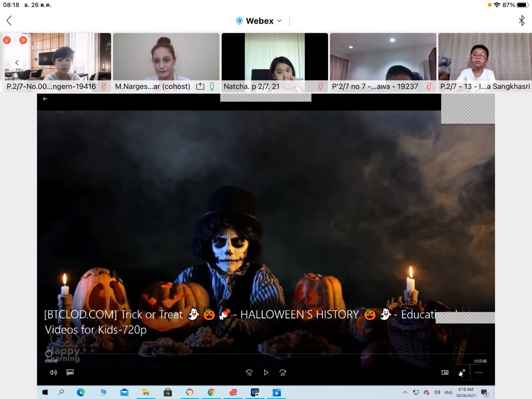Open the Windows Start menu
The image size is (532, 399).
(45, 392)
